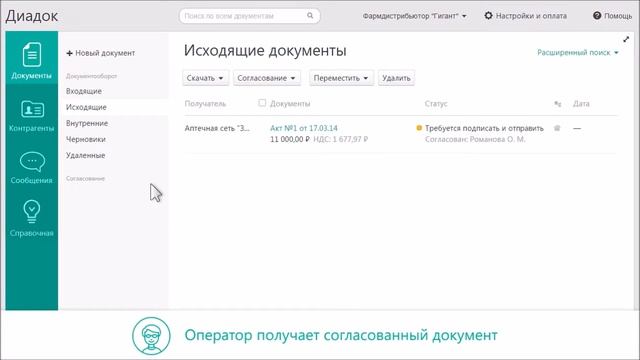
Task: Select Исходящие in the sidebar
Action: (x=86, y=107)
